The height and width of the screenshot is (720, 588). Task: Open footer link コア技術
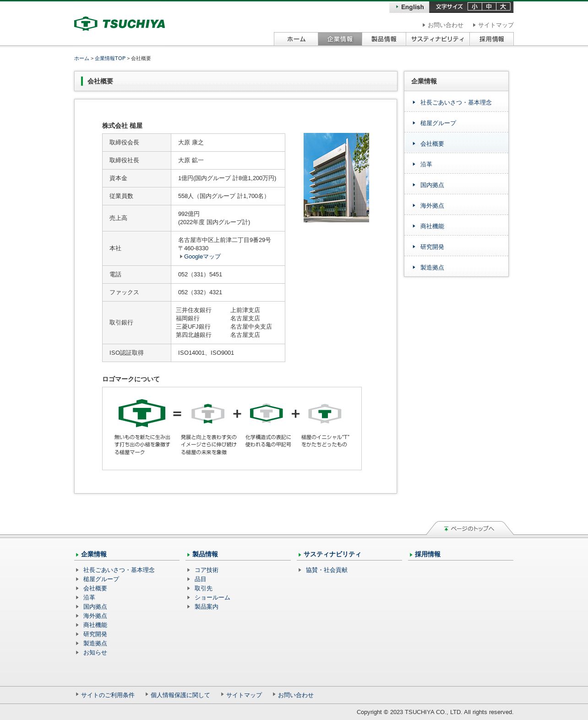[x=206, y=570]
